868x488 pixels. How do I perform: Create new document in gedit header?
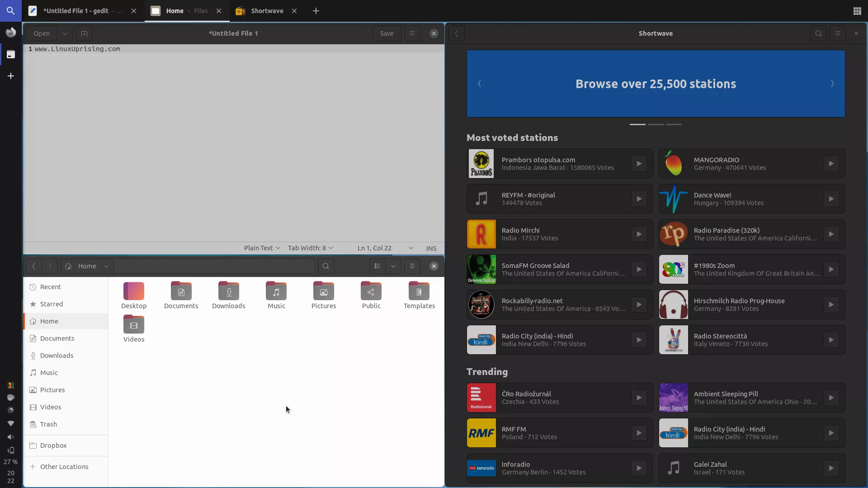pos(84,33)
